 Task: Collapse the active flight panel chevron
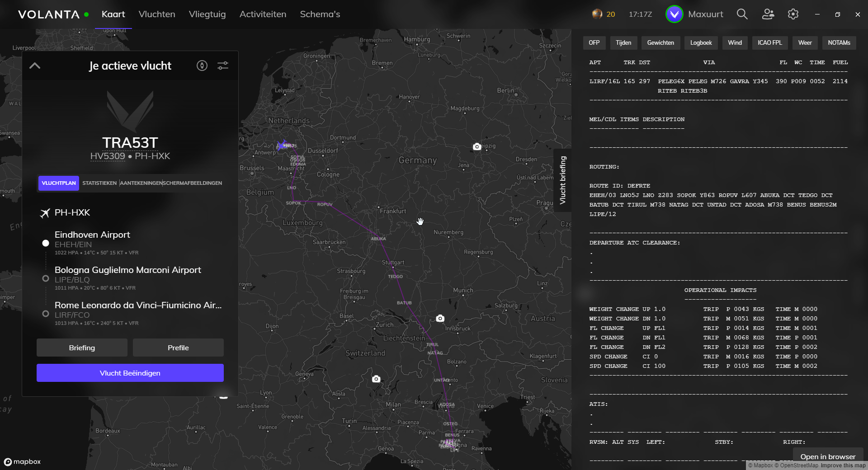click(35, 66)
